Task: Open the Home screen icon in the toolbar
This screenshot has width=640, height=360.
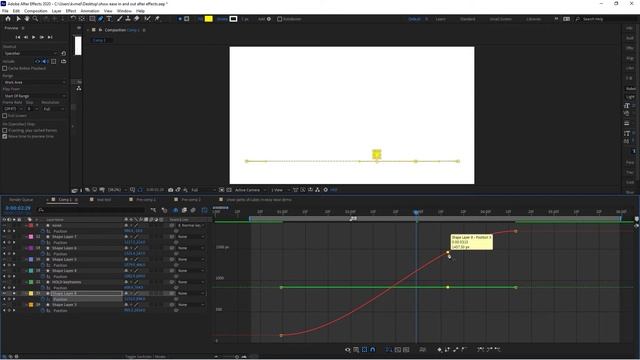Action: click(x=8, y=19)
